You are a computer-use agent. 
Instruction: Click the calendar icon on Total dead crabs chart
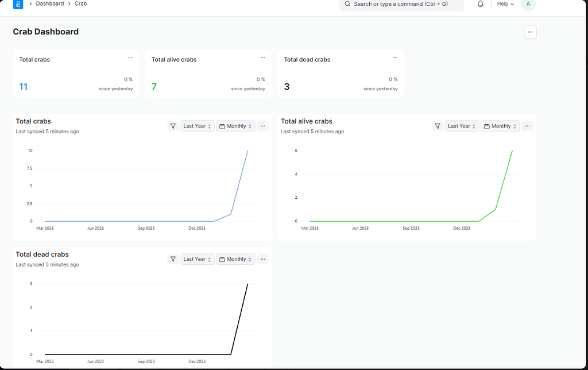click(223, 259)
